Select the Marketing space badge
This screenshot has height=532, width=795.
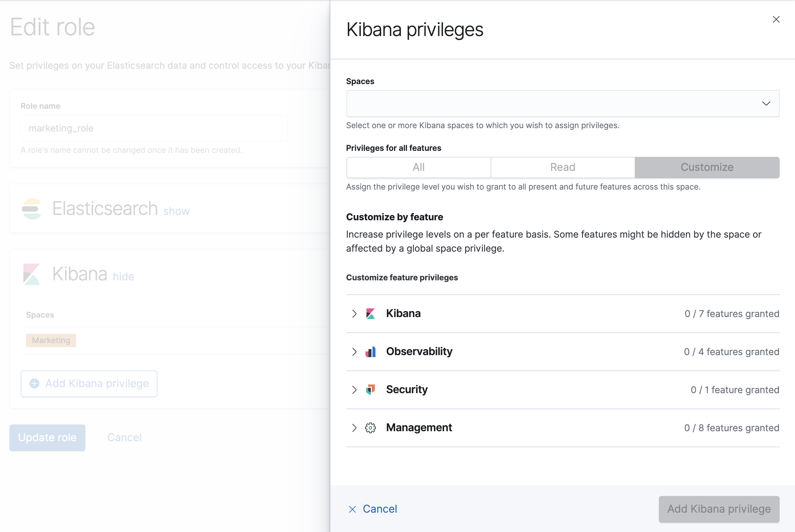coord(50,340)
